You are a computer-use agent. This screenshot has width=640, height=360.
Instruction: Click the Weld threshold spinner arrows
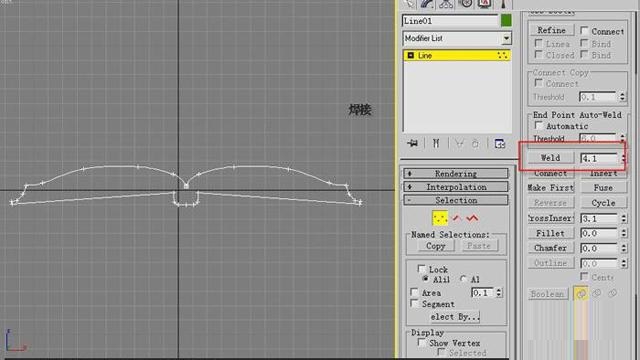(623, 158)
